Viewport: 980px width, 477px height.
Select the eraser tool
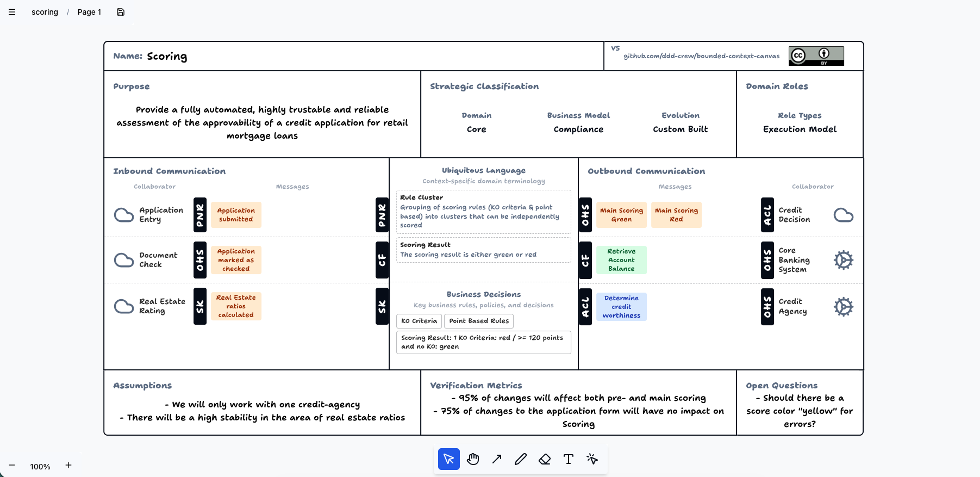(x=545, y=459)
